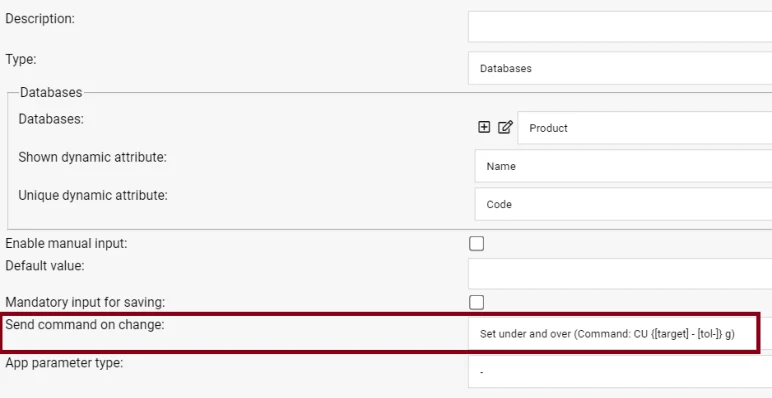The height and width of the screenshot is (398, 772).
Task: Add a new database with the plus icon
Action: click(484, 127)
